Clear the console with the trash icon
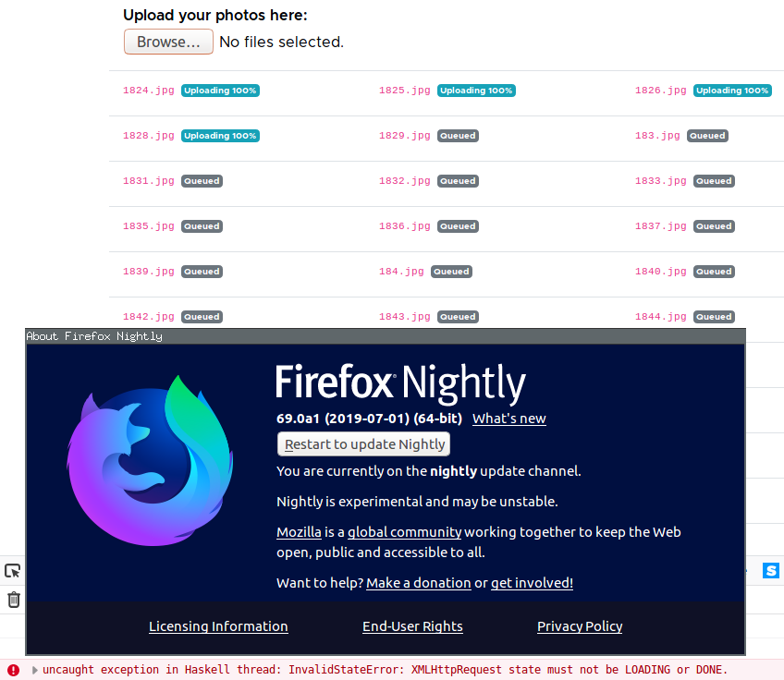The height and width of the screenshot is (680, 784). click(x=14, y=600)
